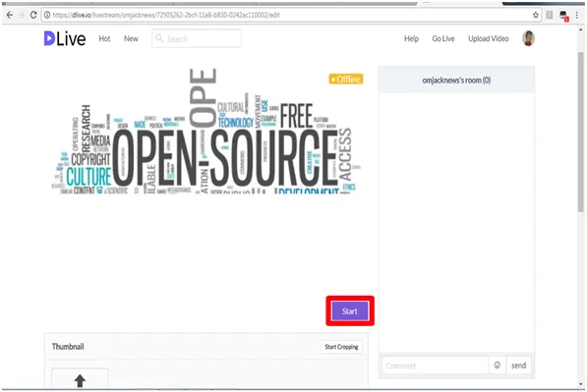Screen dimensions: 587x392
Task: Open the Hot tab
Action: click(104, 38)
